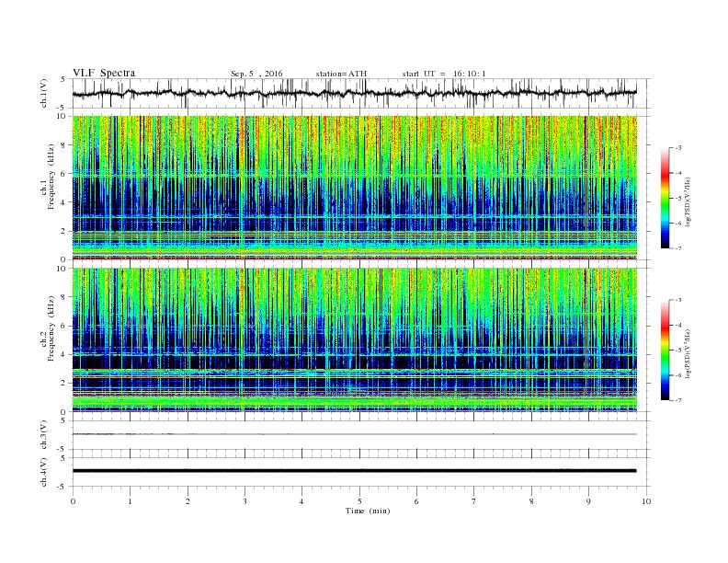Click time axis tick label "2"
This screenshot has height=563, width=728.
188,501
